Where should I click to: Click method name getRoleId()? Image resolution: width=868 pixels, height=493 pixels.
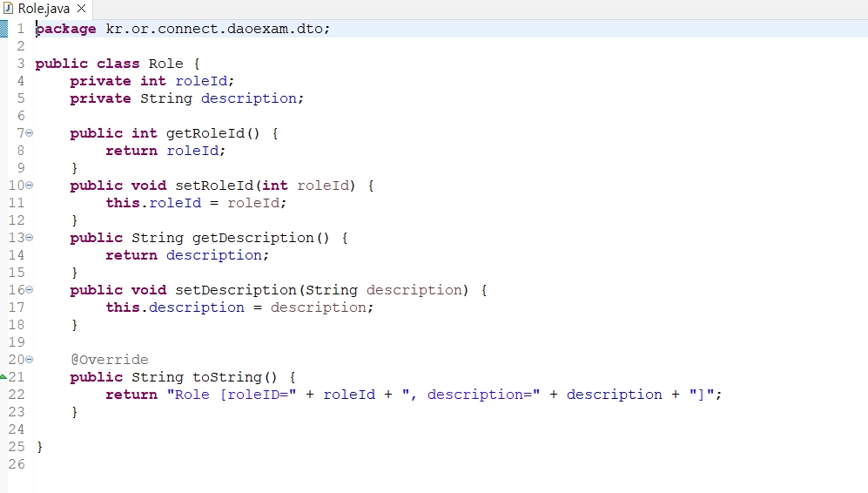pyautogui.click(x=212, y=133)
